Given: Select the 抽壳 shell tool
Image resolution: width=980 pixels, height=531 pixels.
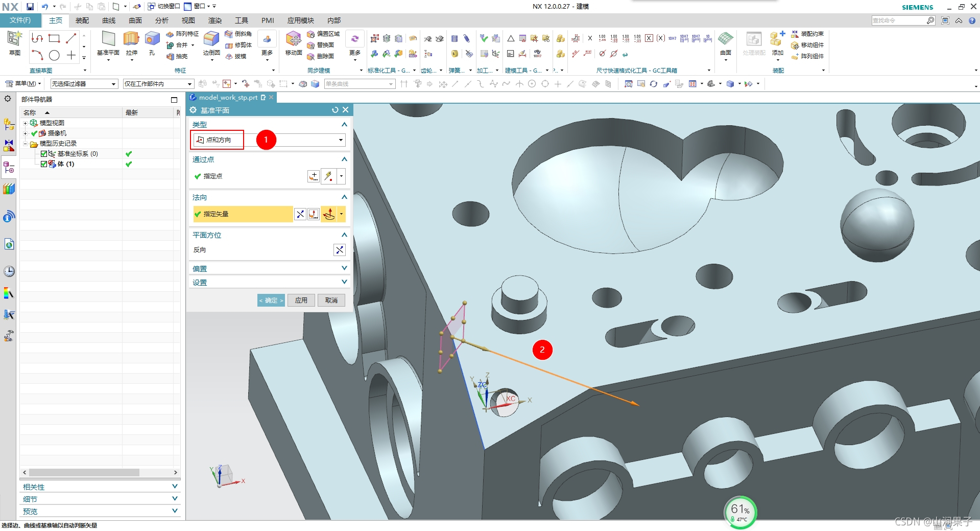Looking at the screenshot, I should click(x=177, y=56).
